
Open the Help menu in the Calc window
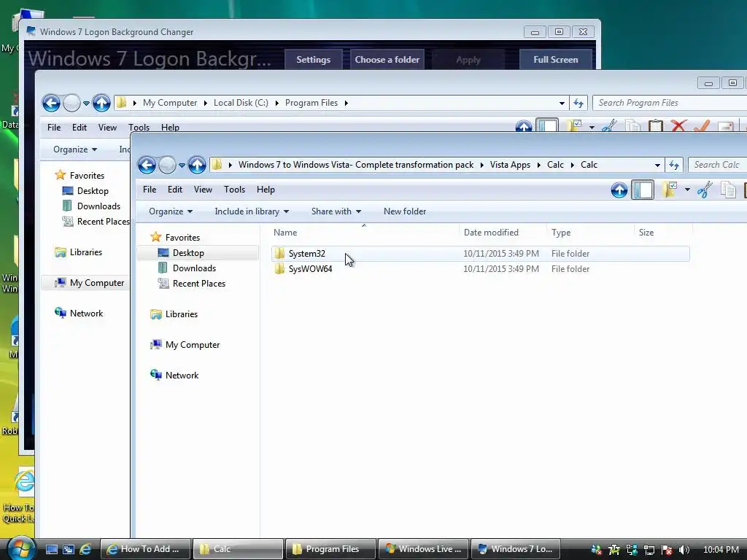click(x=266, y=190)
